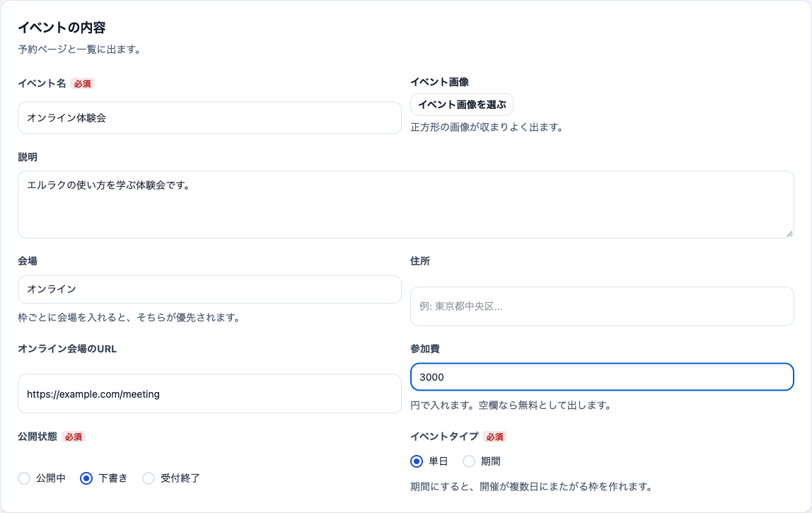The height and width of the screenshot is (513, 812).
Task: Click the 参加費 input field
Action: (602, 376)
